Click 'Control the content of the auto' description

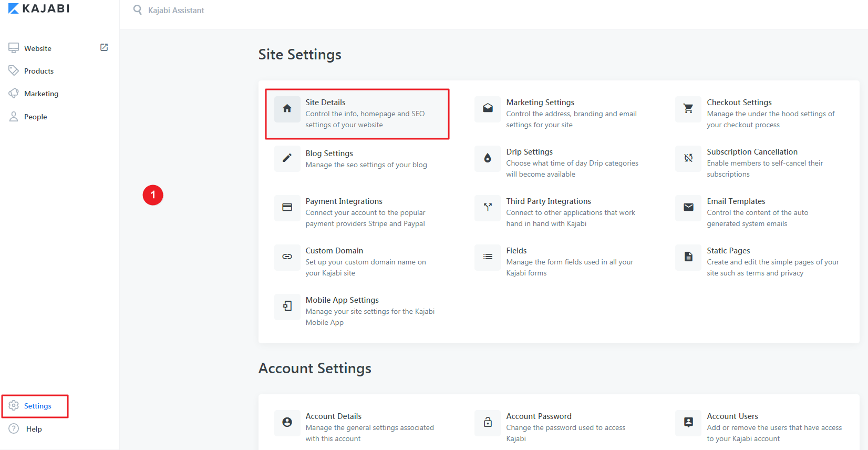pyautogui.click(x=758, y=213)
